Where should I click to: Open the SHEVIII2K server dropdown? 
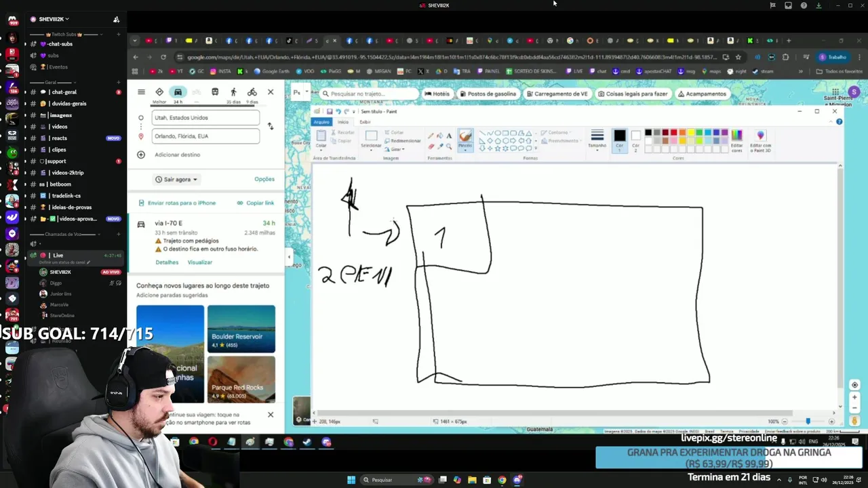click(54, 19)
